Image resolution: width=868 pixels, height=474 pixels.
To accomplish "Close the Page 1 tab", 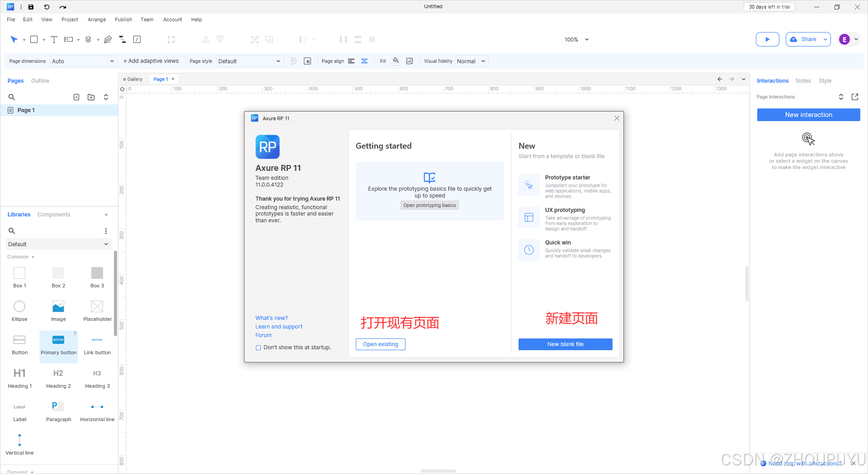I will click(x=173, y=79).
